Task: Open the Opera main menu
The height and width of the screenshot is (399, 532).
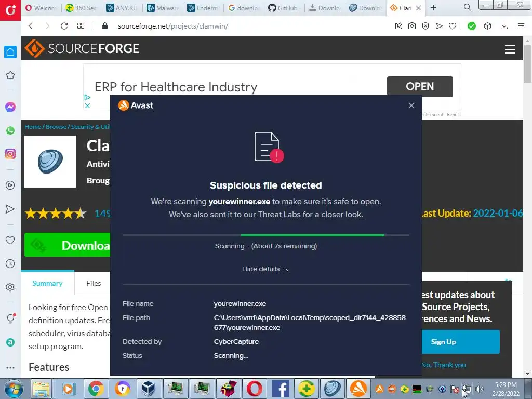Action: 10,10
